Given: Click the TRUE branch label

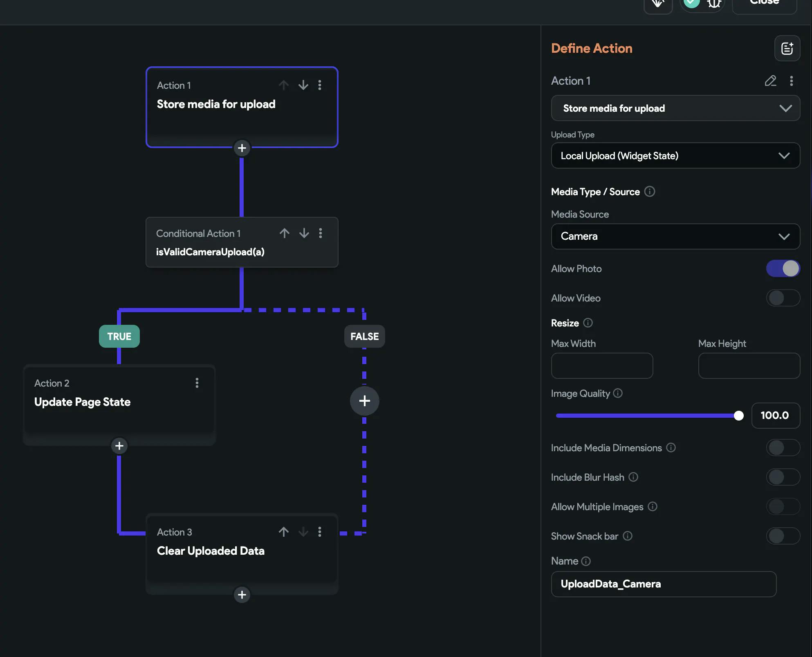Looking at the screenshot, I should pos(119,336).
